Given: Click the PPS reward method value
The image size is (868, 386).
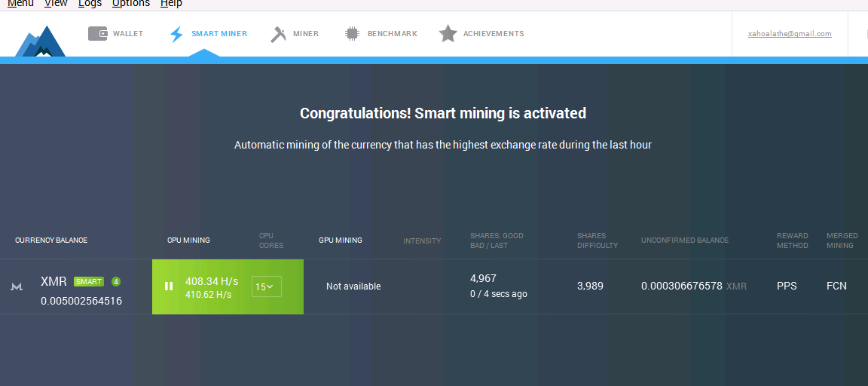Looking at the screenshot, I should [787, 286].
